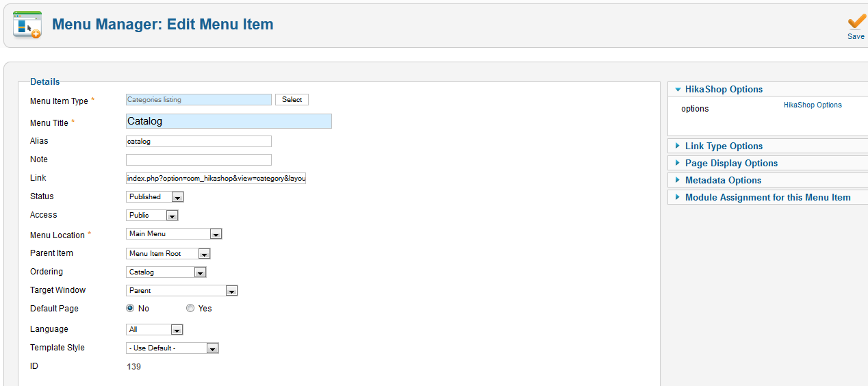Open the Menu Location dropdown
The image size is (868, 386).
174,233
